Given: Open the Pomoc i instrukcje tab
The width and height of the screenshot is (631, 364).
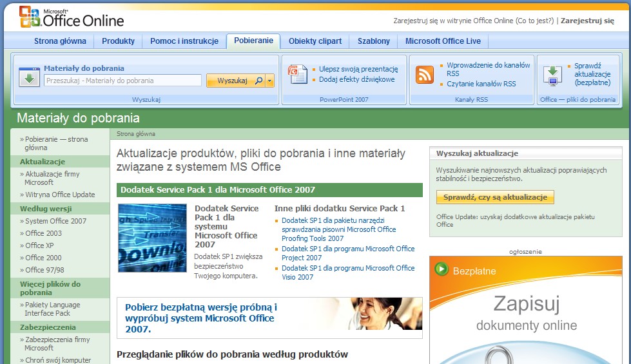Looking at the screenshot, I should (184, 41).
